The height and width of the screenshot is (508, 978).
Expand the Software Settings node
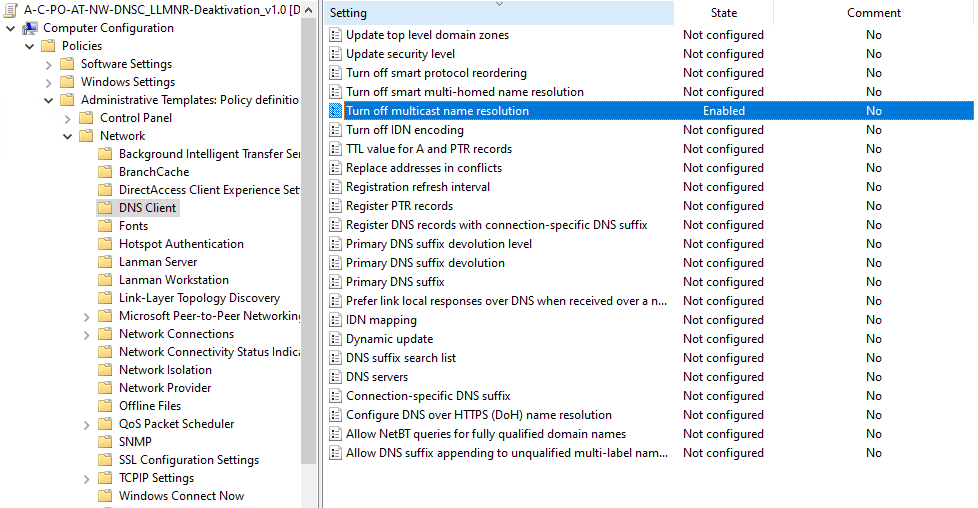point(49,64)
